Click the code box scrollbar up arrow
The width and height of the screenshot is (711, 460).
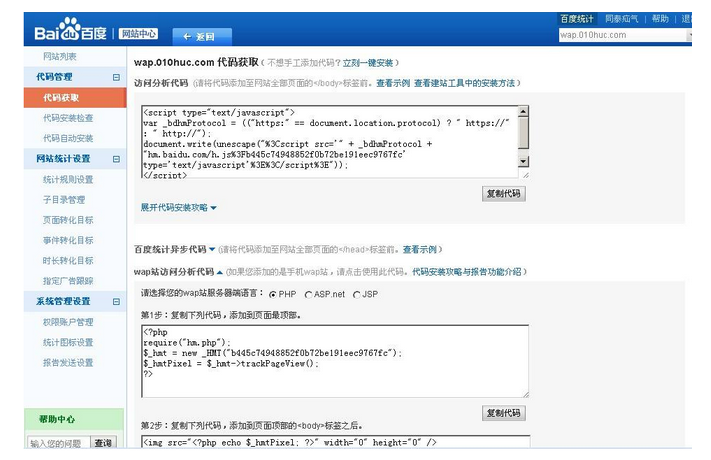click(523, 111)
